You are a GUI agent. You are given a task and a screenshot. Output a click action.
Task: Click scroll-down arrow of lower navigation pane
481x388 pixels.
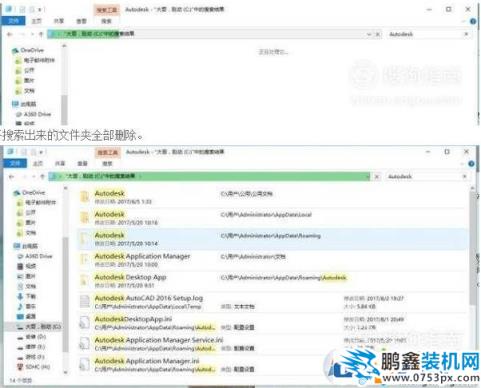coord(65,372)
